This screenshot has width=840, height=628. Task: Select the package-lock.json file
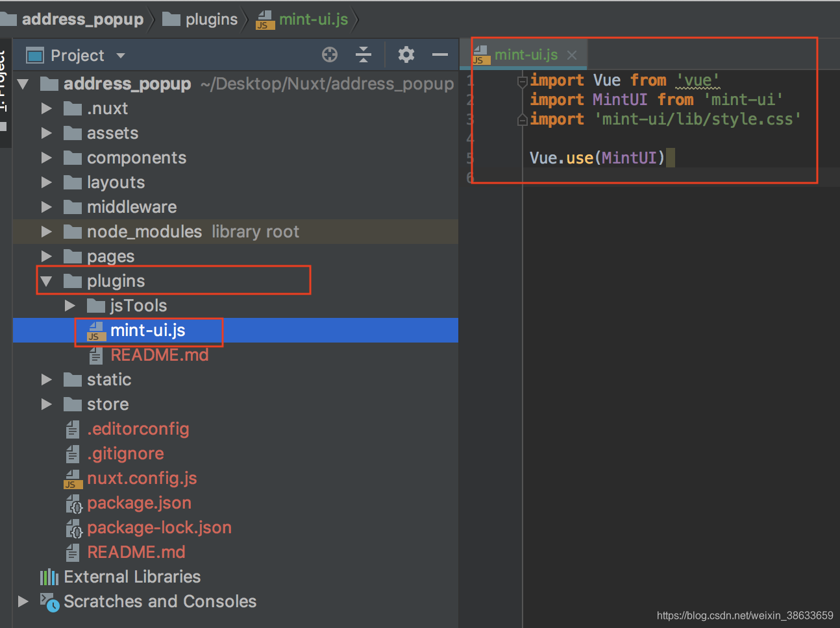(159, 527)
